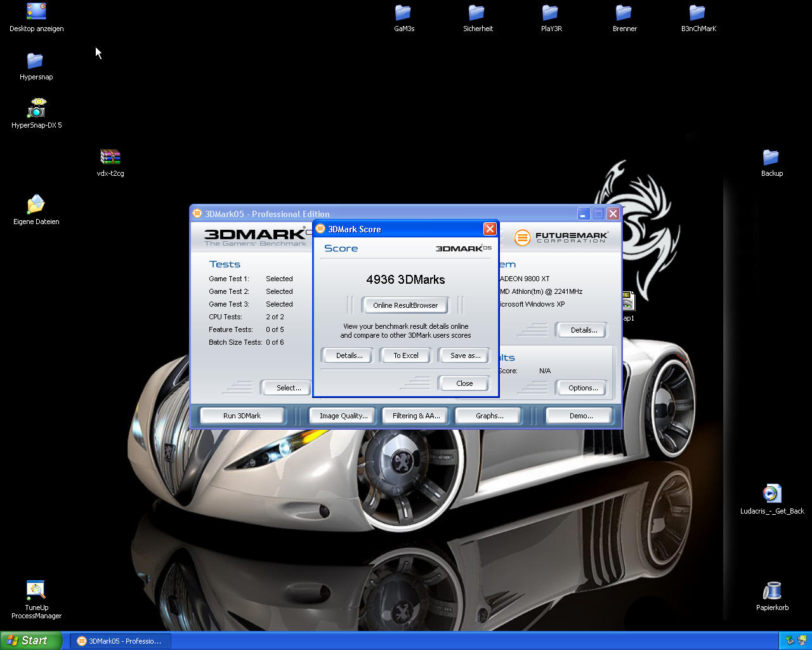
Task: Open the Eigene Dateien icon
Action: click(36, 204)
